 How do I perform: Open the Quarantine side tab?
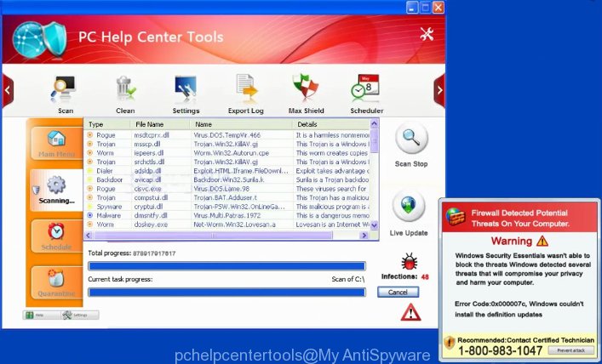[56, 282]
